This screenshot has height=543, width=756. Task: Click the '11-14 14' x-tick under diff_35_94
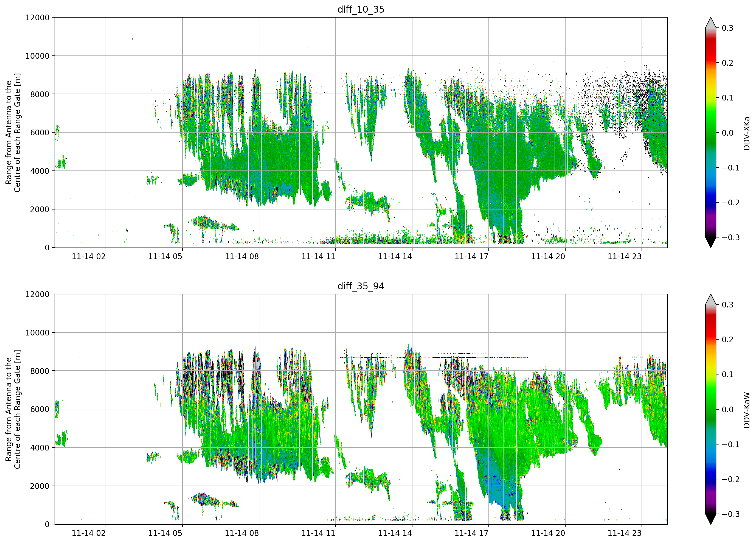395,533
